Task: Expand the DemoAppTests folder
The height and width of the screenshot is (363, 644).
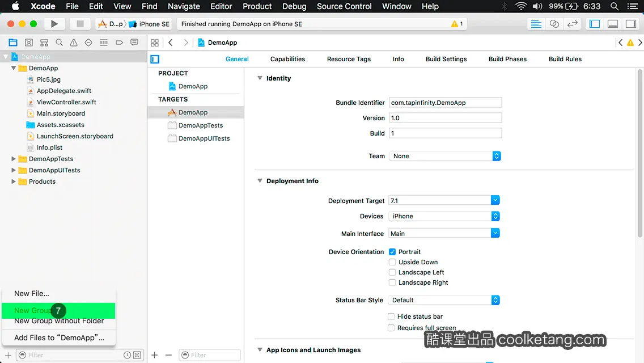Action: pos(13,159)
